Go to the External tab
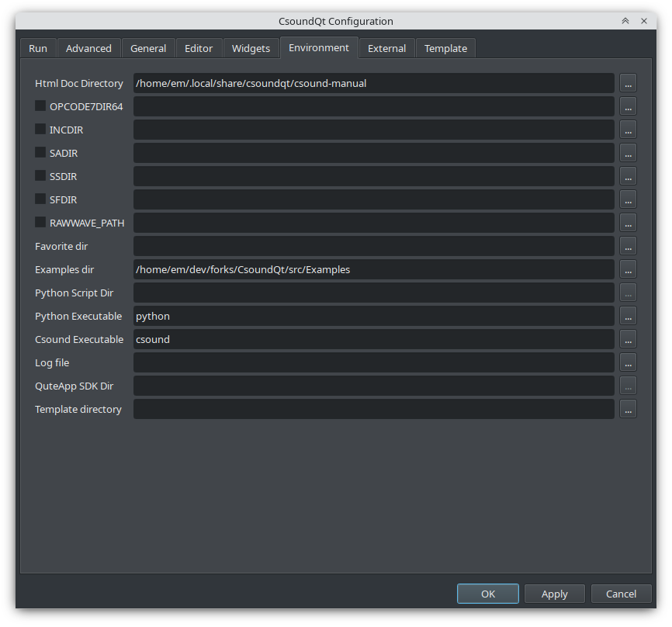Image resolution: width=672 pixels, height=627 pixels. pos(386,48)
